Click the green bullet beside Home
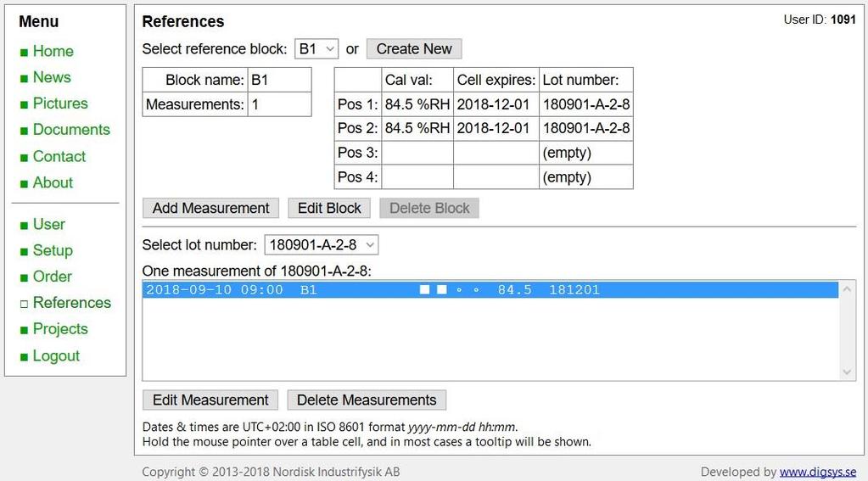 pyautogui.click(x=24, y=53)
